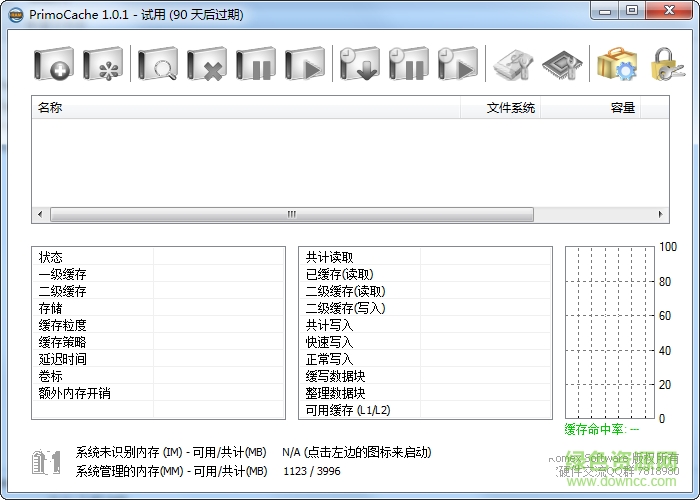Pause deferred write with clock pause icon
Screen dimensions: 700x500
(x=408, y=66)
